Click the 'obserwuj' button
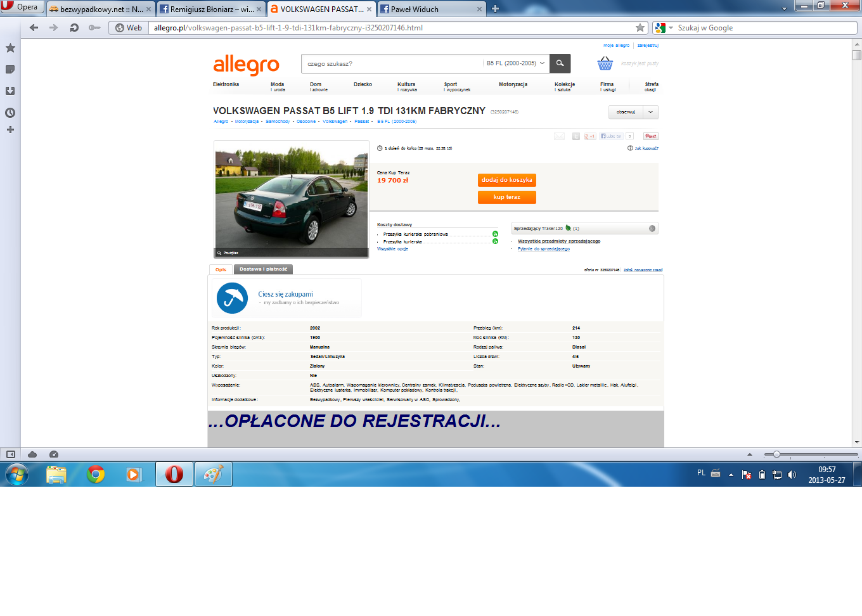The image size is (862, 616). (626, 112)
